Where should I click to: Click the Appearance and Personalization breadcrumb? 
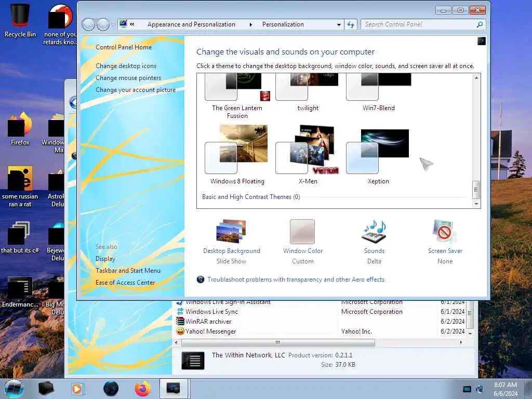191,24
